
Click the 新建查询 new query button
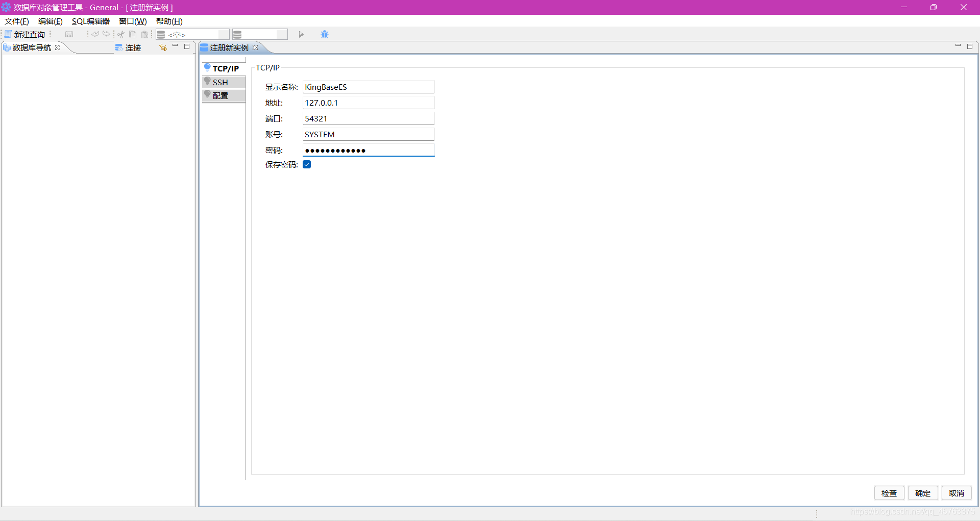tap(25, 34)
